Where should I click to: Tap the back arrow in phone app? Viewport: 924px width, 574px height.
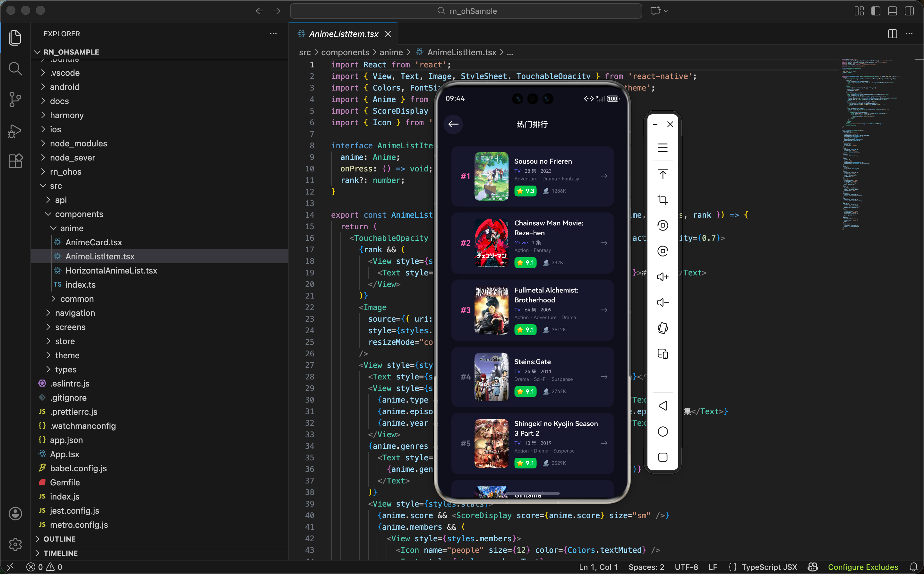(453, 124)
